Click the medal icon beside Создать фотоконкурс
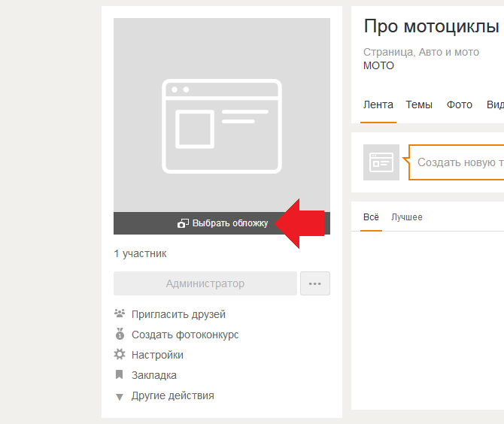The image size is (504, 424). point(119,334)
